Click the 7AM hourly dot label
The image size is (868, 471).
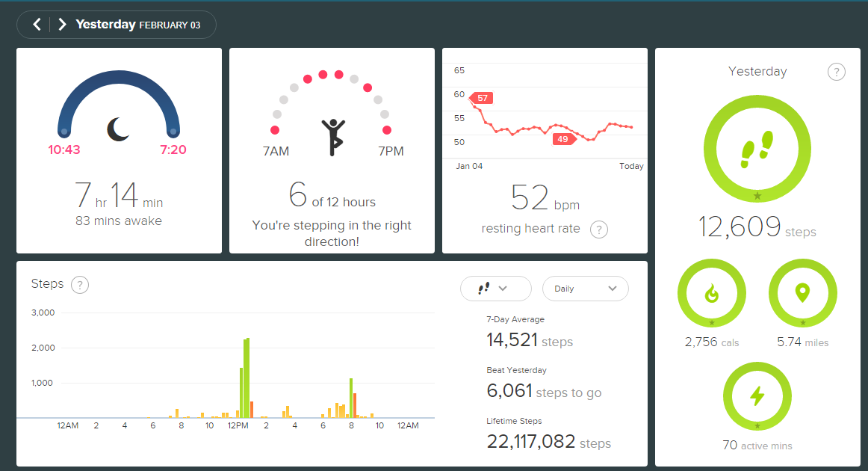click(276, 151)
